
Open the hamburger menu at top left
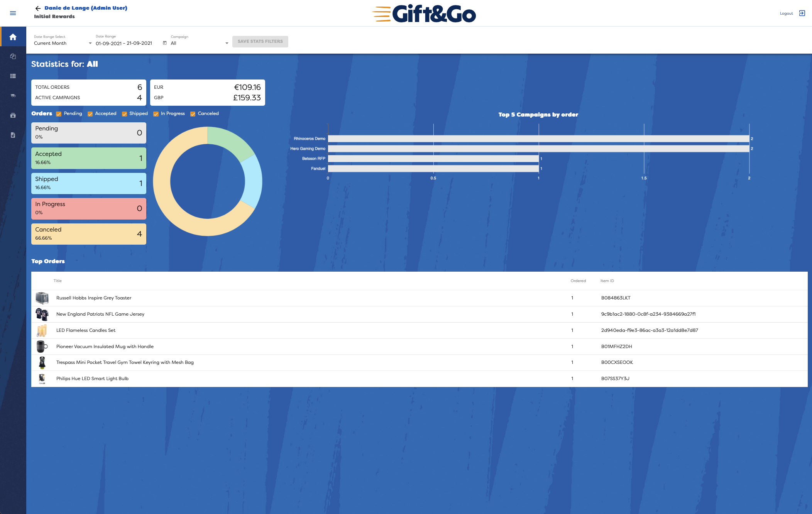(13, 13)
